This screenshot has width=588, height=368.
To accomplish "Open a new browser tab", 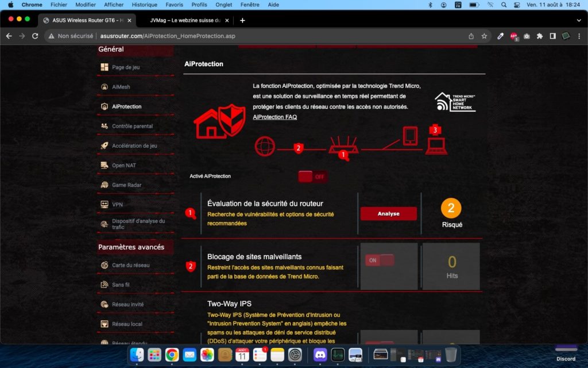I will [x=242, y=20].
